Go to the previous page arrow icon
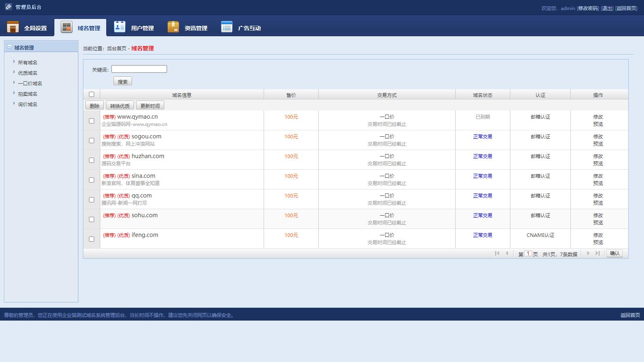Screen dimensions: 644x362 point(507,253)
